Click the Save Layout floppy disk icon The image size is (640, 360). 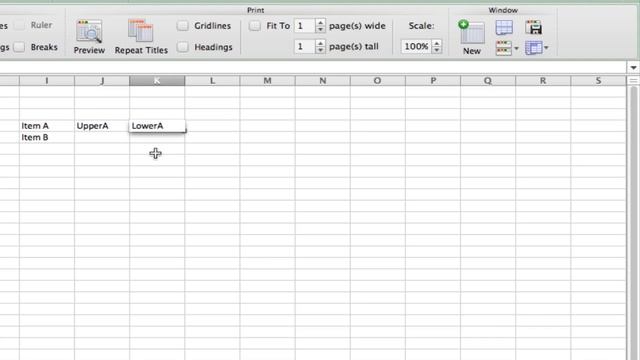[533, 27]
